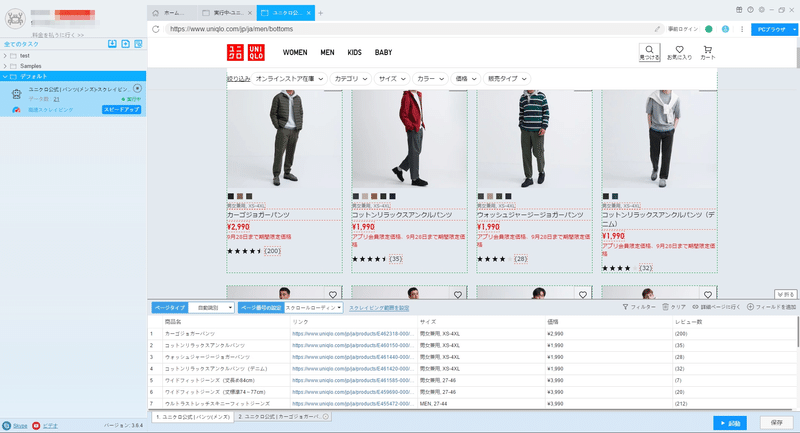The width and height of the screenshot is (800, 433).
Task: Open 販売タイプ filter dropdown
Action: point(507,79)
